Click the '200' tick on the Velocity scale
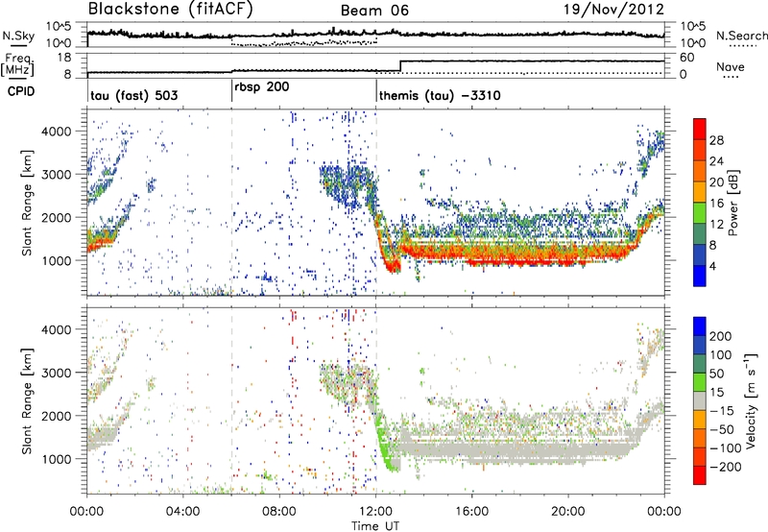Viewport: 768px width, 532px height. 721,336
